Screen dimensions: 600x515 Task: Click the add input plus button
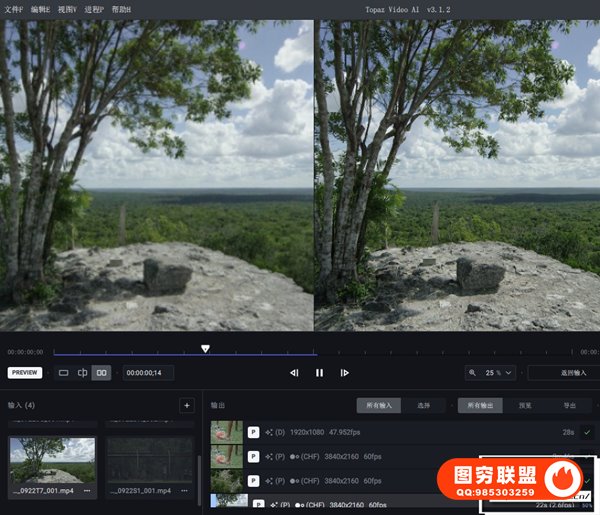pos(186,405)
